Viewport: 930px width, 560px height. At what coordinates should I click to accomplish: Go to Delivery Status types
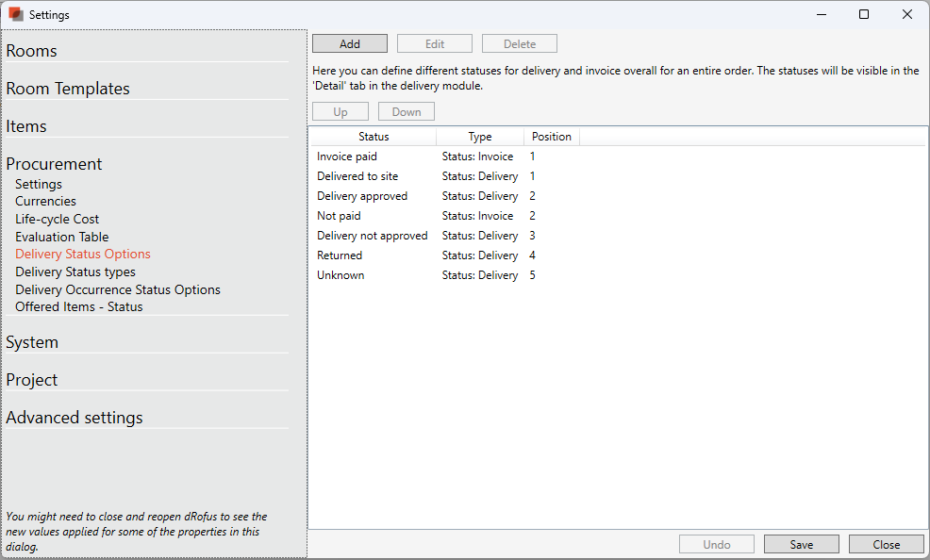click(x=75, y=272)
